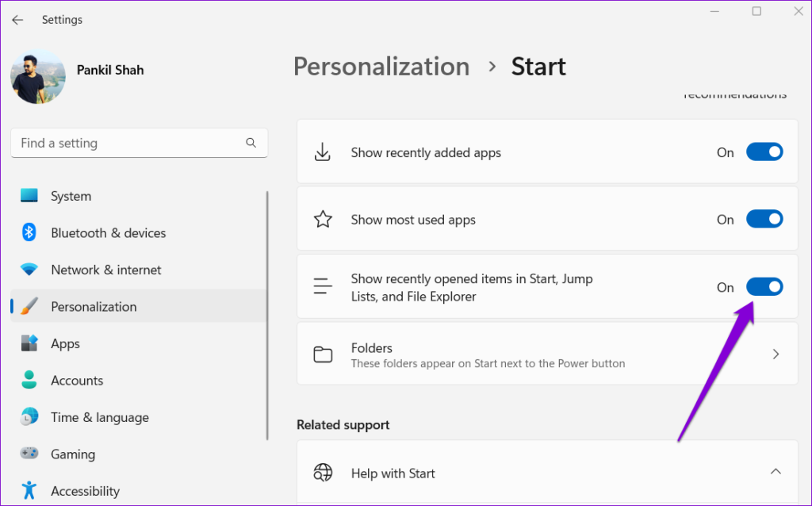Click the Time & language clock icon
This screenshot has height=506, width=812.
[x=29, y=417]
